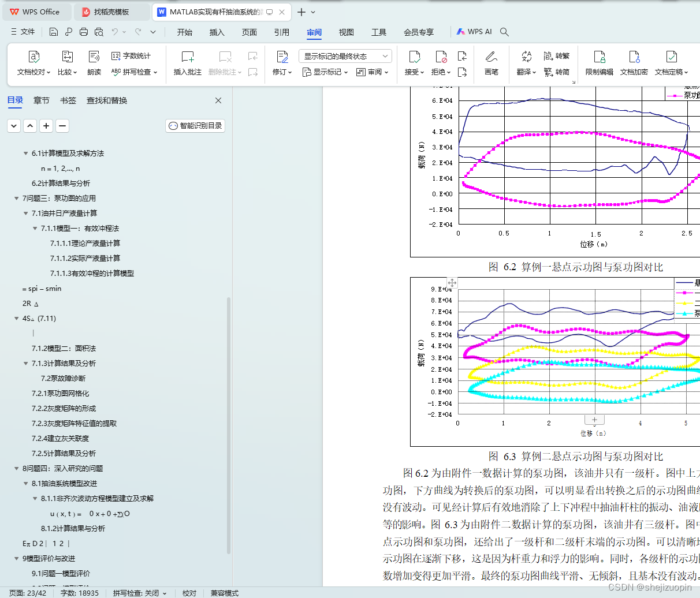Click the 翻译 translate icon

(x=526, y=57)
